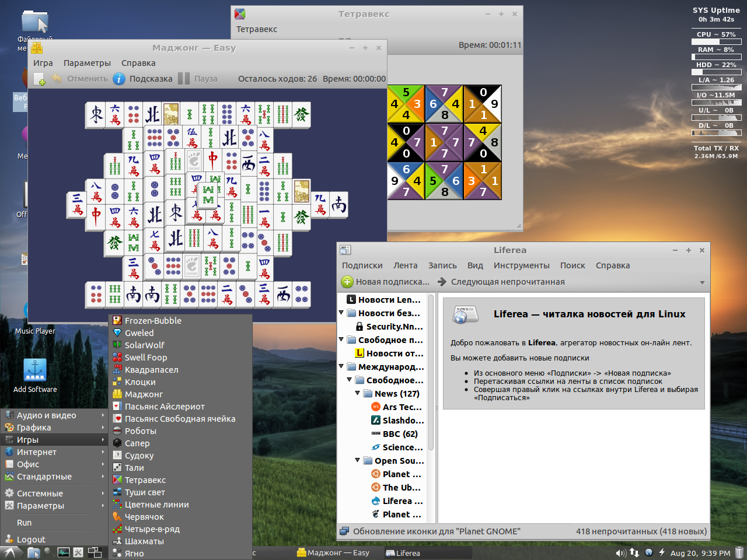Collapse the News (127) folder

(x=357, y=393)
